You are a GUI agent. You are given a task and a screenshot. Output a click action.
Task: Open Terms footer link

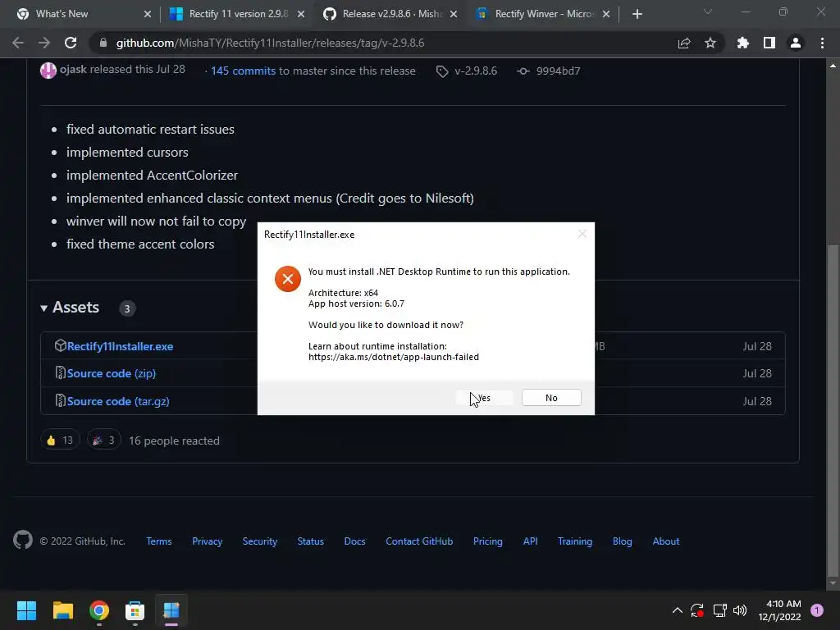pyautogui.click(x=159, y=541)
